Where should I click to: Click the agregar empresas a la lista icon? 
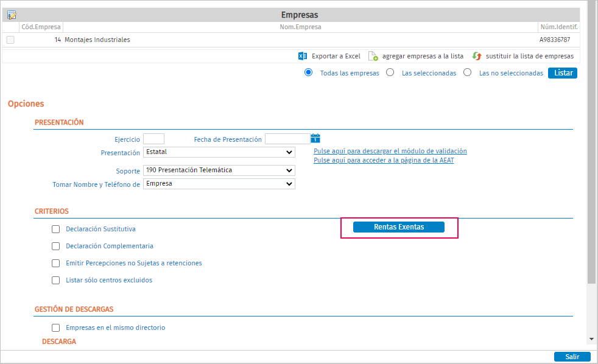click(x=373, y=56)
